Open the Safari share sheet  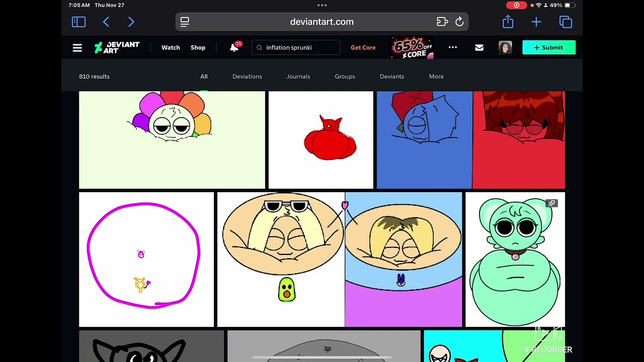508,22
